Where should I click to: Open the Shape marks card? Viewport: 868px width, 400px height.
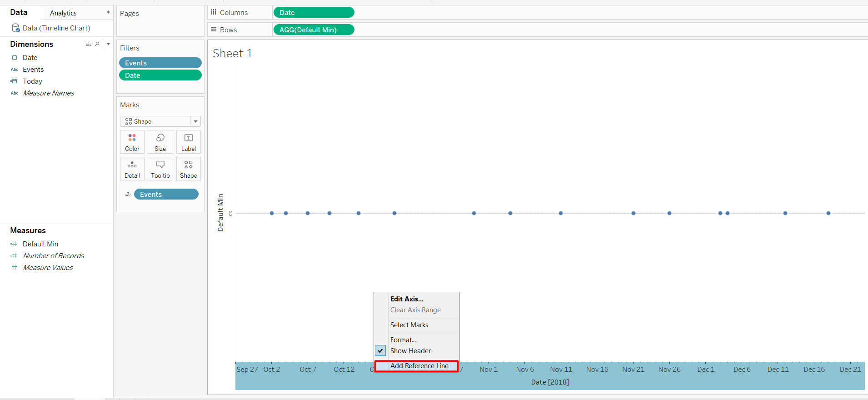(x=189, y=169)
